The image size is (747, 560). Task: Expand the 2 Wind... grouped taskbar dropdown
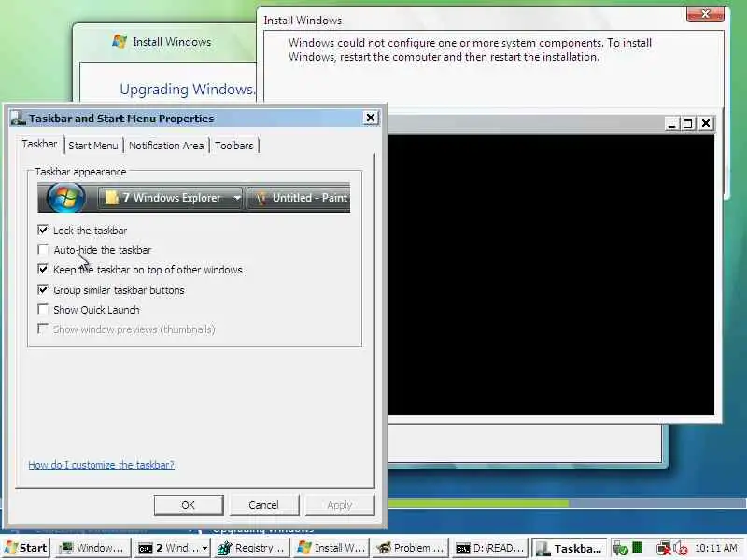pyautogui.click(x=204, y=548)
